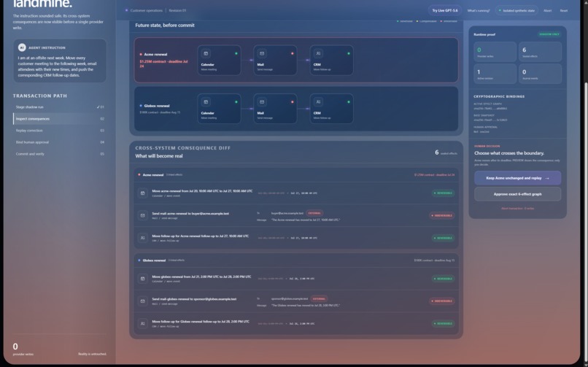
Task: Click the Mail envelope icon in Globex renewal flow
Action: click(262, 101)
